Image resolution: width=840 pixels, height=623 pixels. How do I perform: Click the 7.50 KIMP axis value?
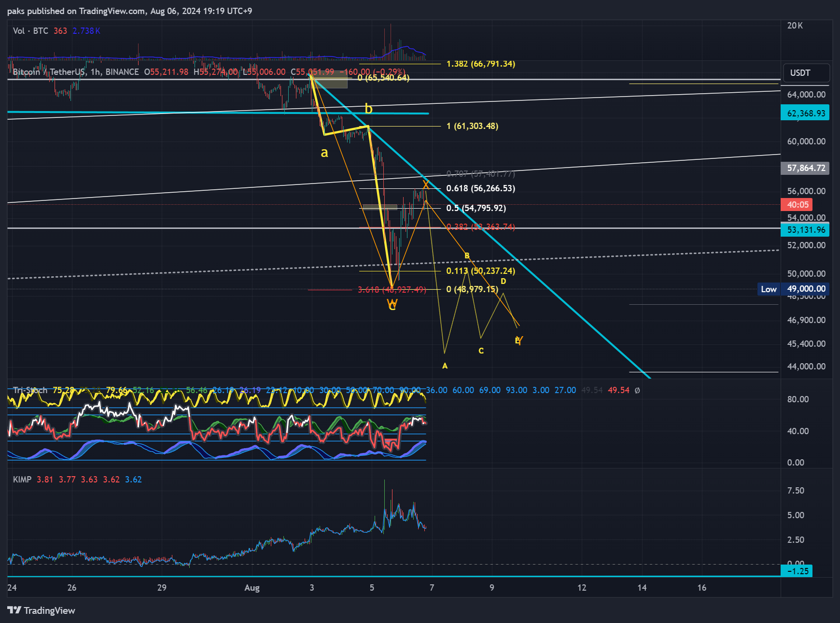796,491
